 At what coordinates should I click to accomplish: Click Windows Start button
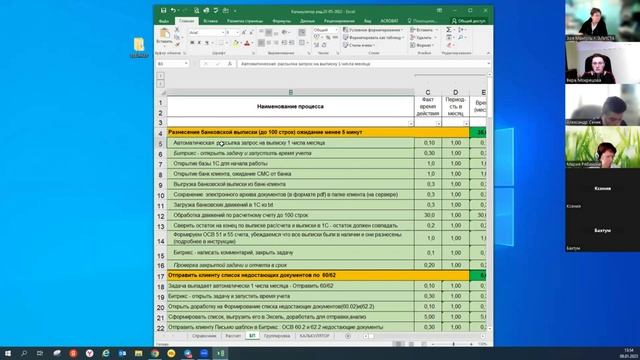8,353
